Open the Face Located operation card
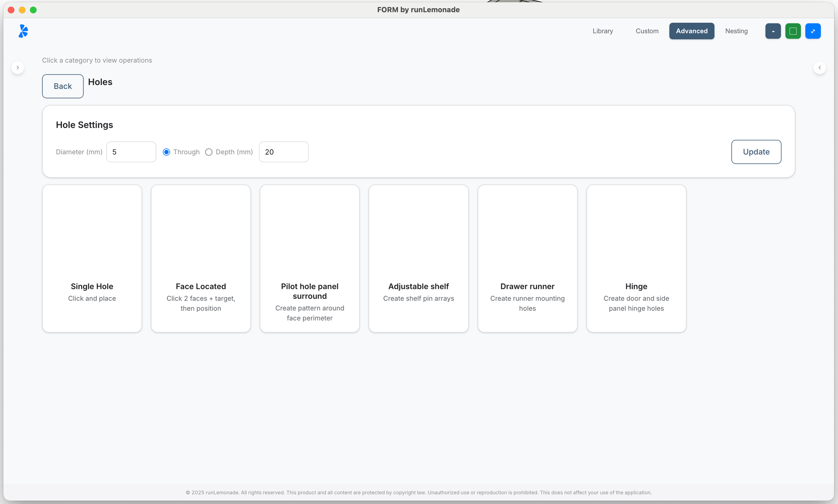 tap(201, 258)
